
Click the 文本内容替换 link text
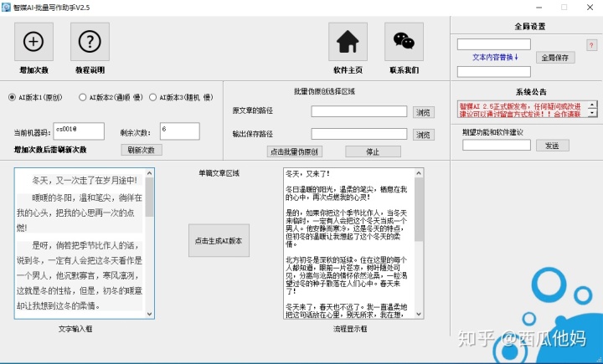(x=495, y=57)
